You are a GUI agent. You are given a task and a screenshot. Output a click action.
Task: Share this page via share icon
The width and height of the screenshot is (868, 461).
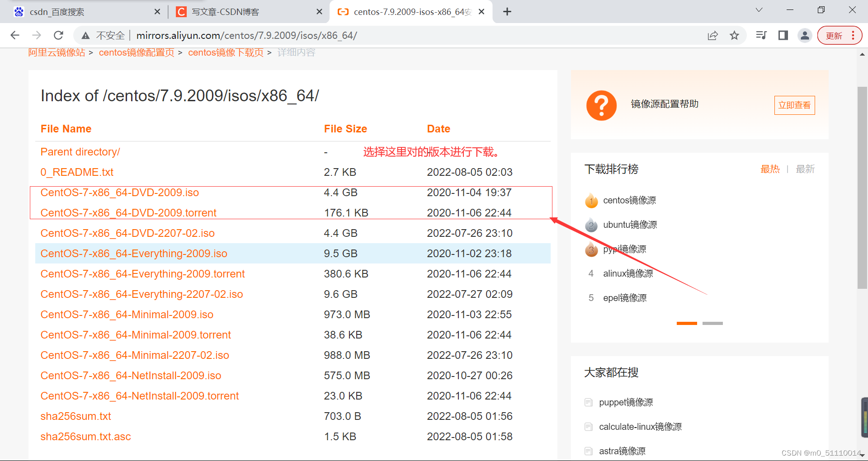712,36
